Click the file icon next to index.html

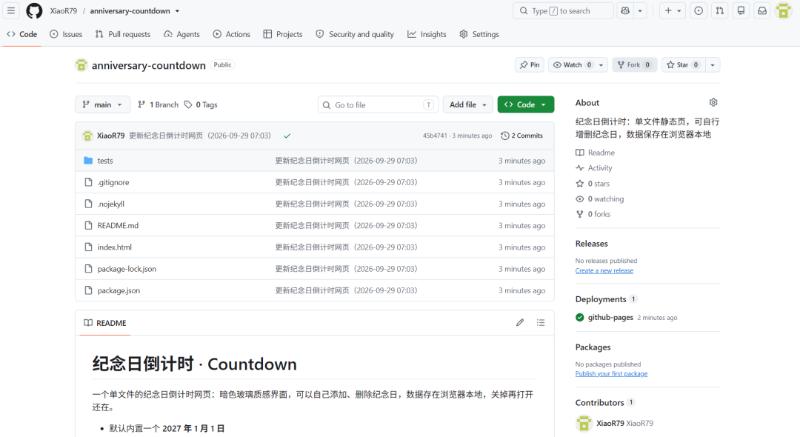coord(88,247)
